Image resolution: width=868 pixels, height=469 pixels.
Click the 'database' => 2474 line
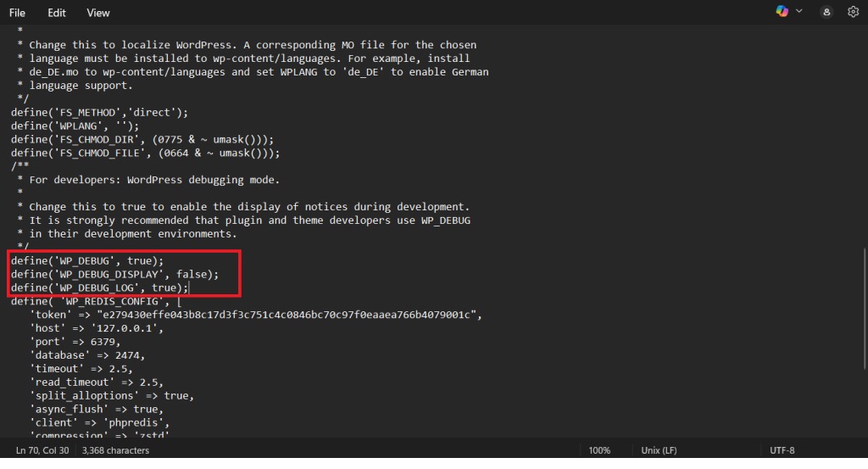pyautogui.click(x=87, y=355)
